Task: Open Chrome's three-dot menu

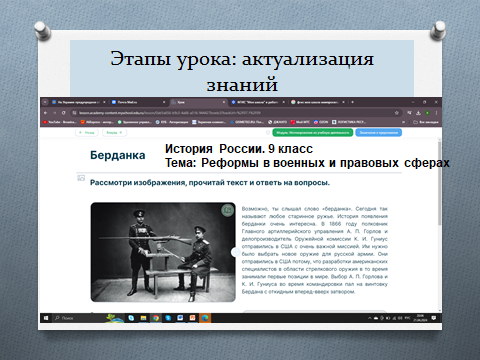Action: [x=436, y=113]
